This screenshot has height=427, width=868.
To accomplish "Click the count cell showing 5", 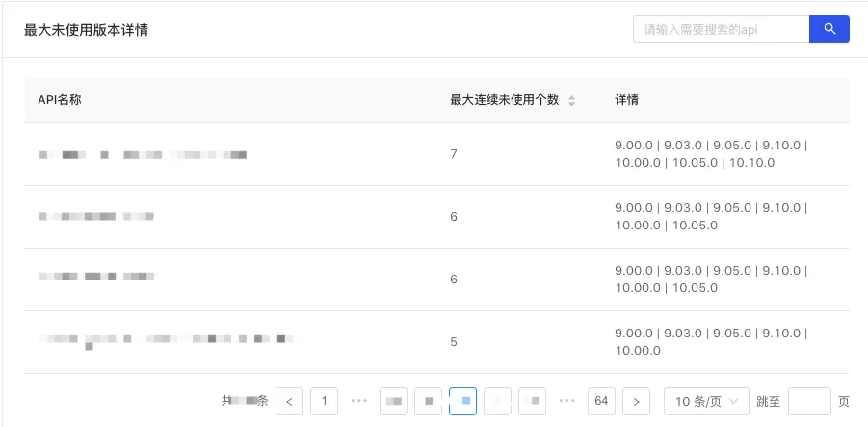I will pyautogui.click(x=454, y=342).
